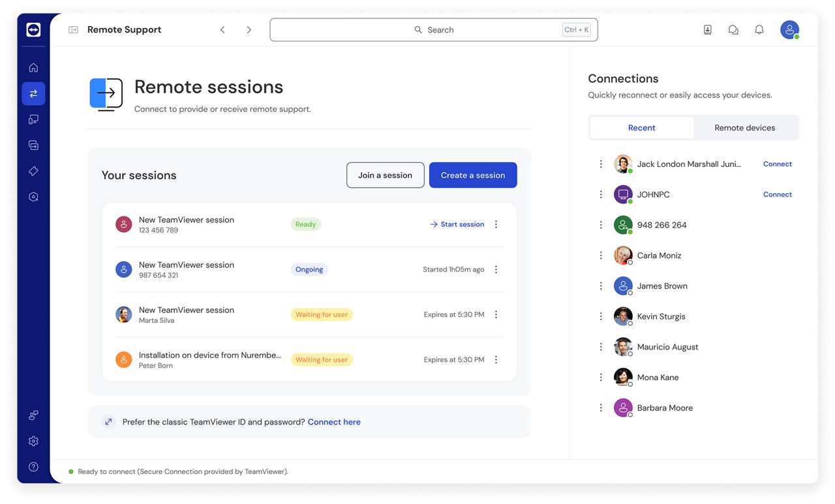The image size is (835, 504).
Task: Open options menu for Kevin Sturgis
Action: (x=601, y=316)
